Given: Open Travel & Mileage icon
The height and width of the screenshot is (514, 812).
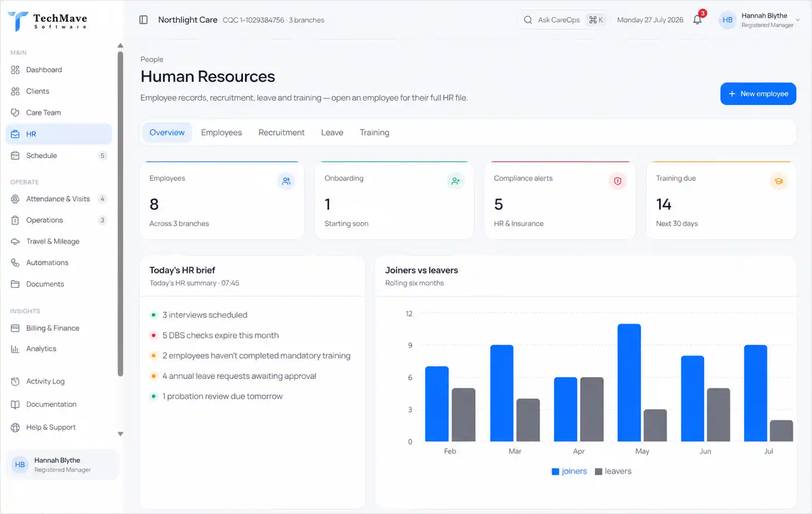Looking at the screenshot, I should click(15, 242).
